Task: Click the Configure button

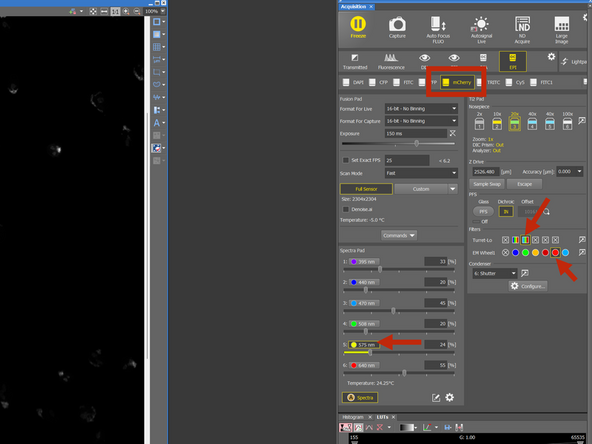Action: point(528,286)
